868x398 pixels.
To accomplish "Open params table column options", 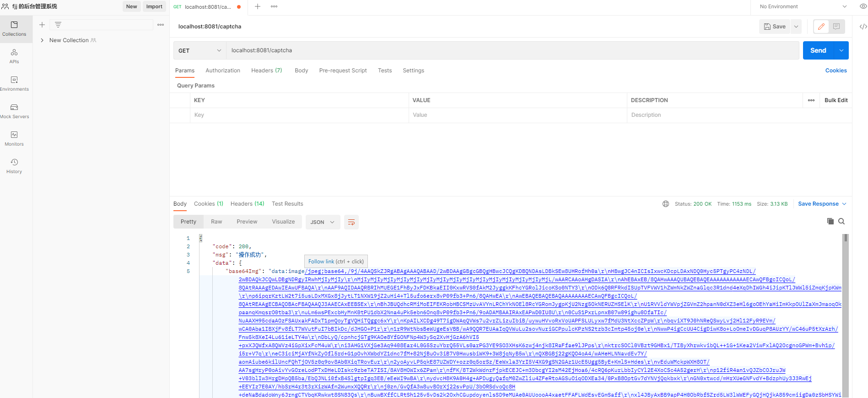I will 811,100.
